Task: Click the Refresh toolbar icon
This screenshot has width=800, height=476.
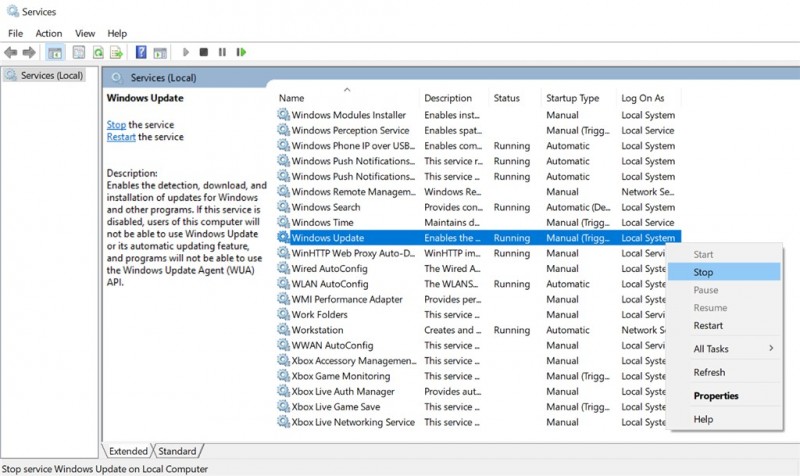Action: point(99,52)
